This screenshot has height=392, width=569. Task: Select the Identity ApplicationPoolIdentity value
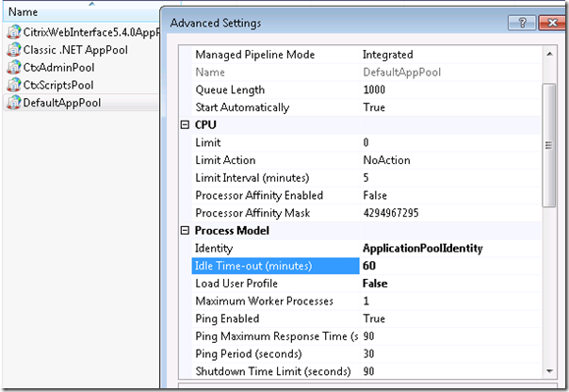[x=422, y=248]
